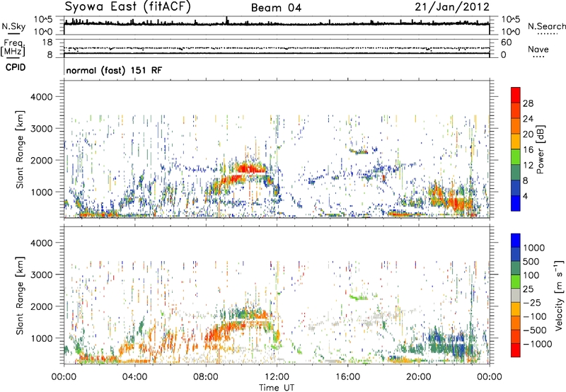Click 'normal (fast) 151 RF' text
The width and height of the screenshot is (566, 392).
(x=114, y=70)
